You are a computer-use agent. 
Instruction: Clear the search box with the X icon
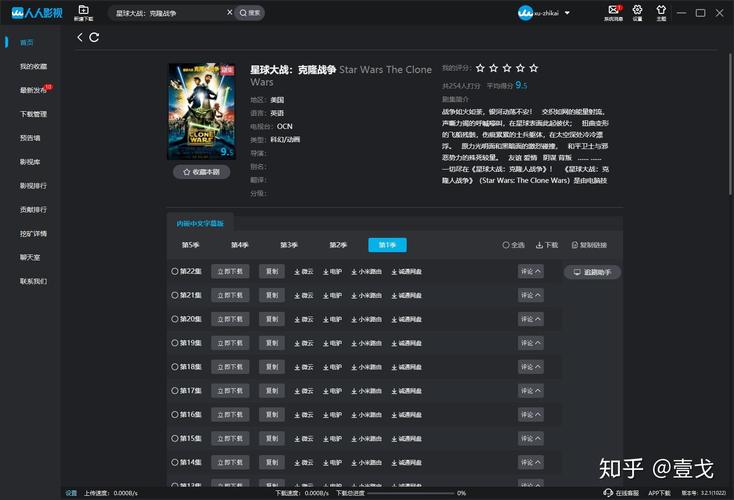[229, 13]
